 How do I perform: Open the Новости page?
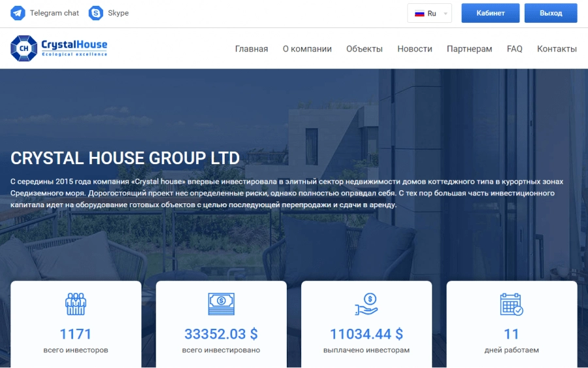(x=414, y=49)
